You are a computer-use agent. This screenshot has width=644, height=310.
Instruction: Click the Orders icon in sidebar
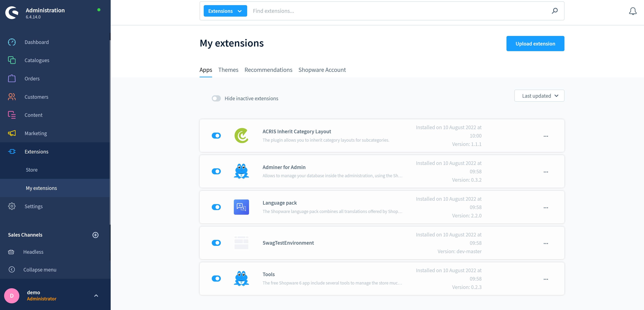(11, 78)
